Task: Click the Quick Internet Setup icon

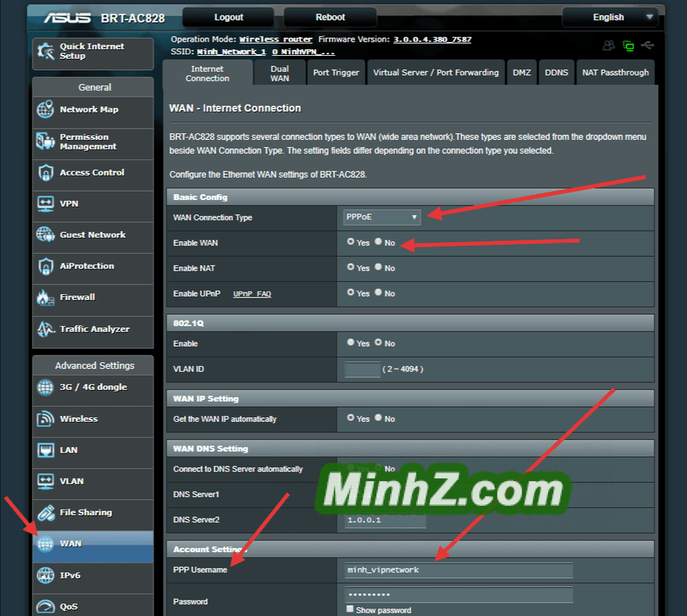Action: point(45,51)
